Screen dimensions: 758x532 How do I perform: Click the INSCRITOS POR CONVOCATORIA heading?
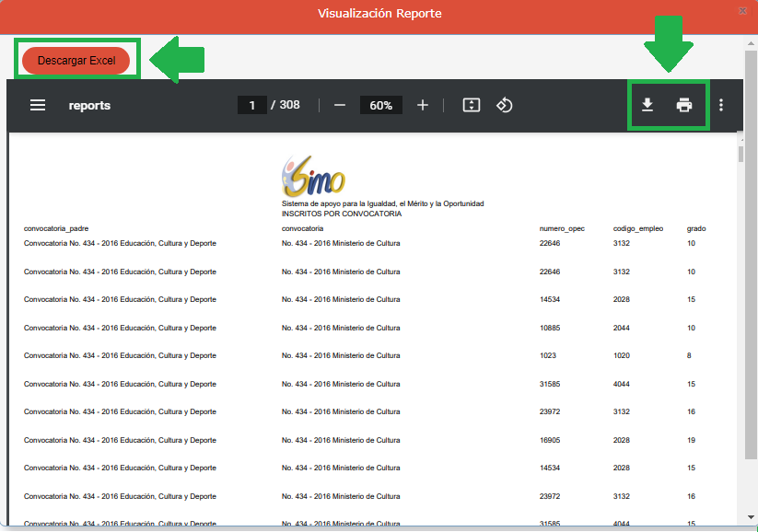342,214
